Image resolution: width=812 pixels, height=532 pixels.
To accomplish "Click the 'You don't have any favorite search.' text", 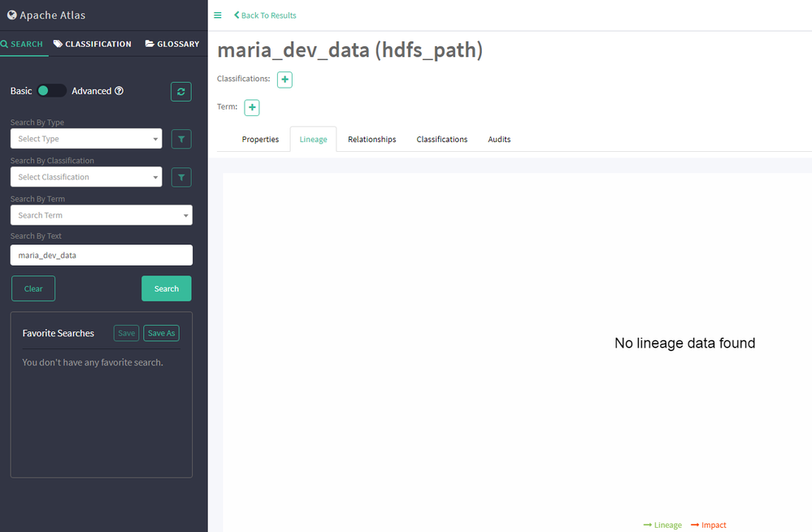I will [x=93, y=362].
